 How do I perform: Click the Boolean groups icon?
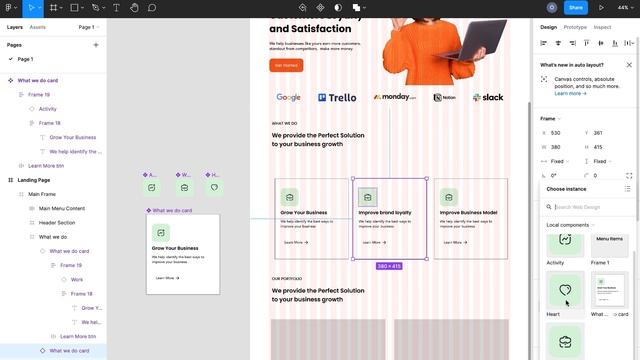point(356,8)
